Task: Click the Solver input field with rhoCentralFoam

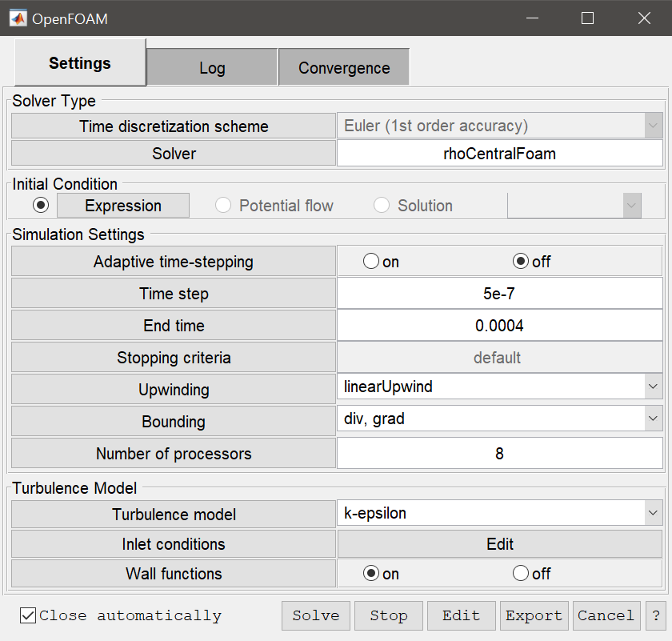Action: pyautogui.click(x=500, y=154)
